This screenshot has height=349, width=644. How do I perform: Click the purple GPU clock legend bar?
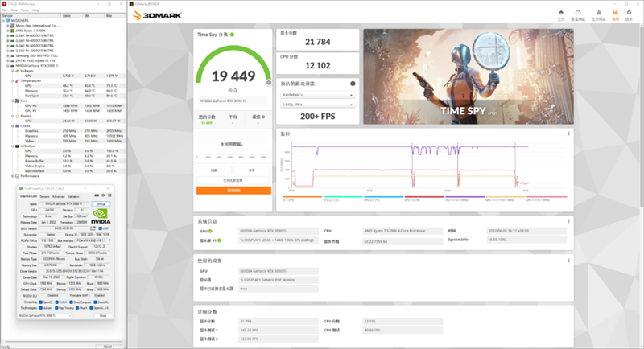pyautogui.click(x=464, y=197)
